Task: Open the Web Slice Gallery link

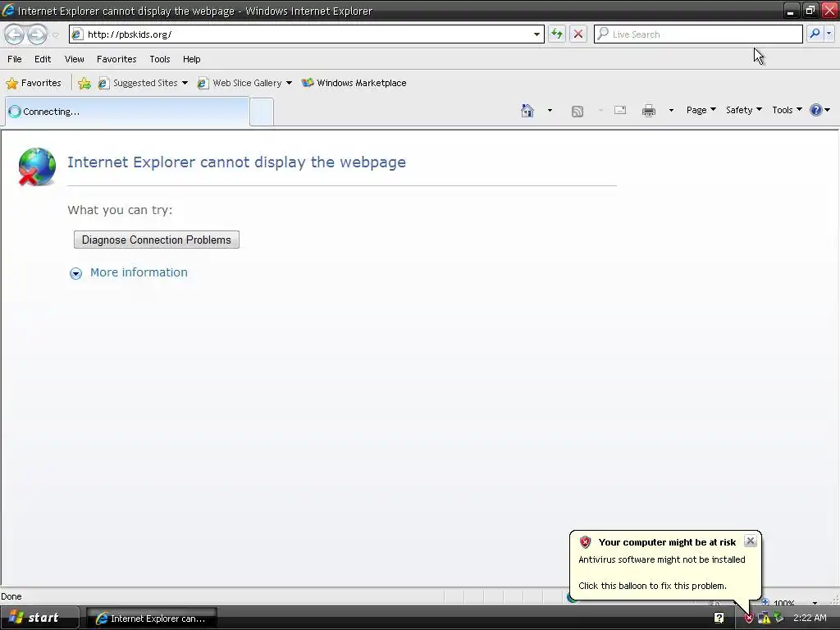Action: click(244, 83)
